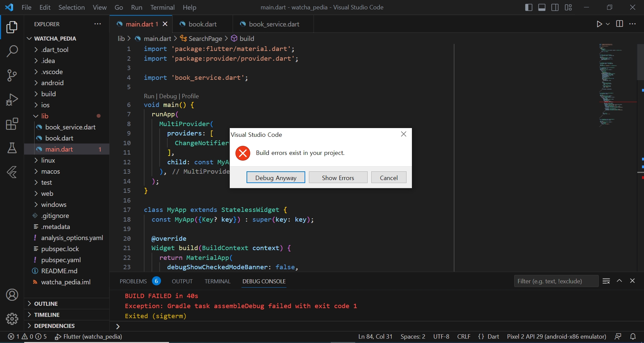This screenshot has height=343, width=644.
Task: Expand the DEPENDENCIES section
Action: 67,326
